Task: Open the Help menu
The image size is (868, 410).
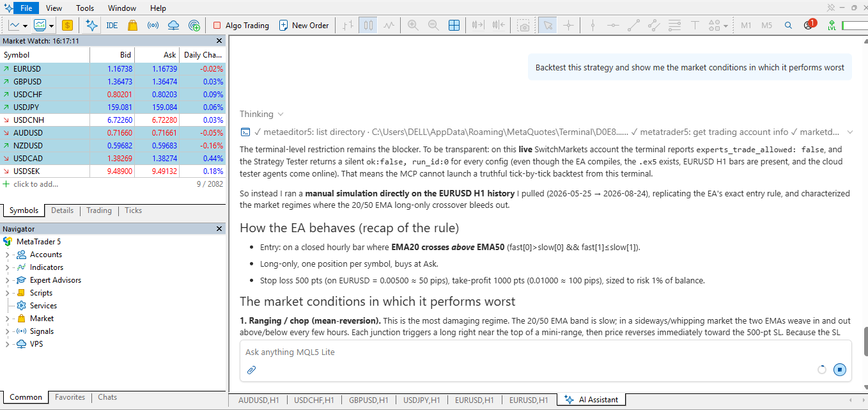Action: click(x=158, y=8)
